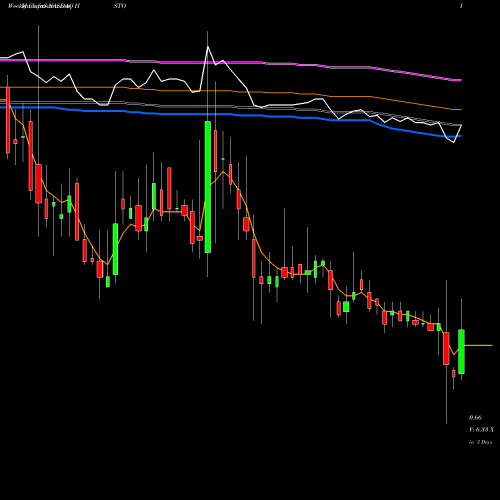Click the last green candlestick at right

[461, 352]
